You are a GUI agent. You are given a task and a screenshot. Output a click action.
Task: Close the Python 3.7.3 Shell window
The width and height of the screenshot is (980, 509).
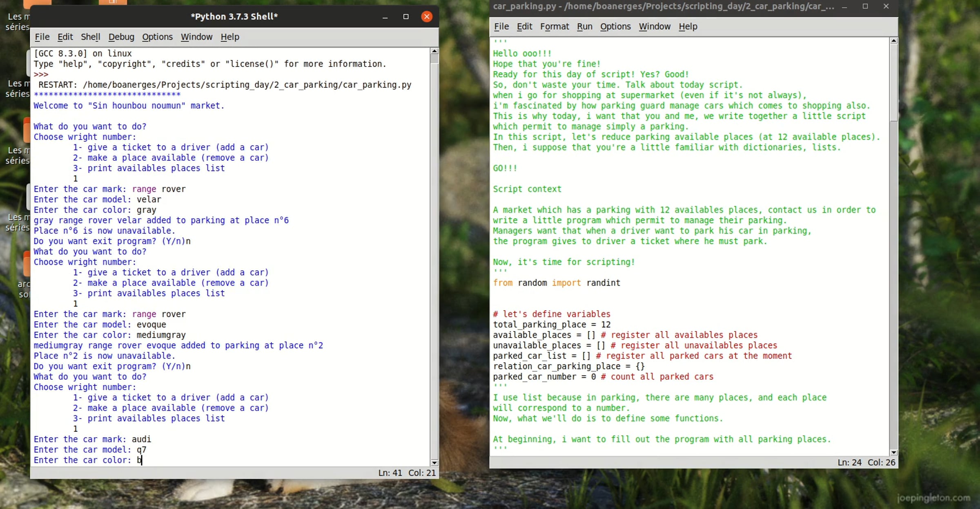[x=427, y=16]
